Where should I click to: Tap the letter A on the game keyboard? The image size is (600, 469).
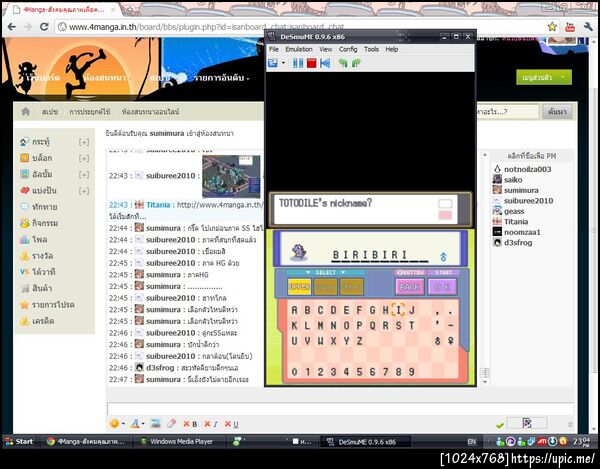[294, 310]
